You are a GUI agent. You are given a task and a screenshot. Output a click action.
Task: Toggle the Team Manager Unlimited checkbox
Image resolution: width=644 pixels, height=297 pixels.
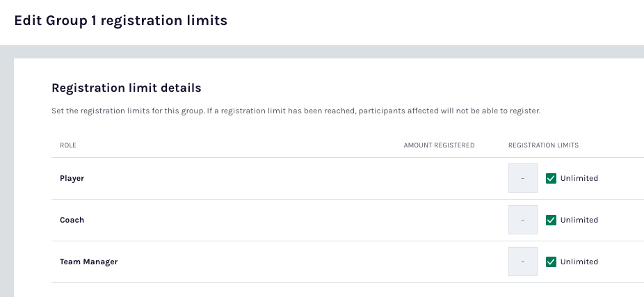(551, 262)
